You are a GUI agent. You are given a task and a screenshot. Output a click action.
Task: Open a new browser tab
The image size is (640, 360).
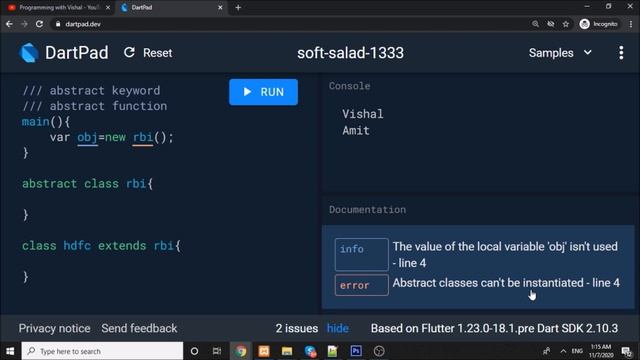[238, 7]
